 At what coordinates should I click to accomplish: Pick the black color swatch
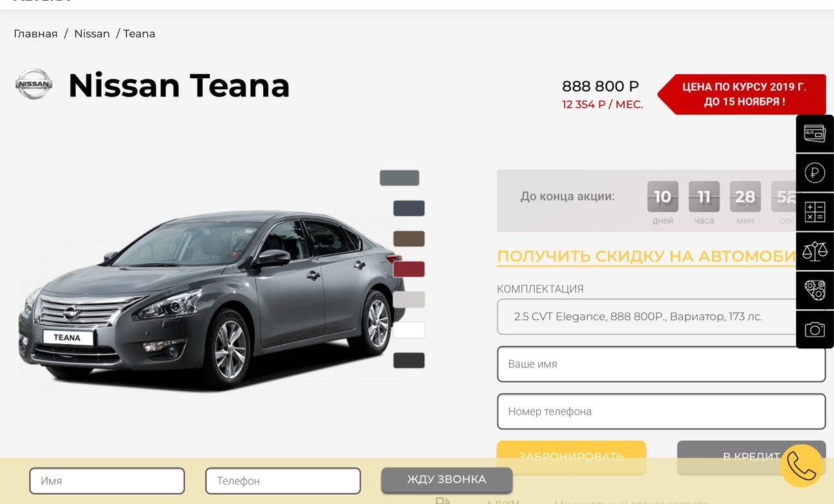[x=409, y=360]
